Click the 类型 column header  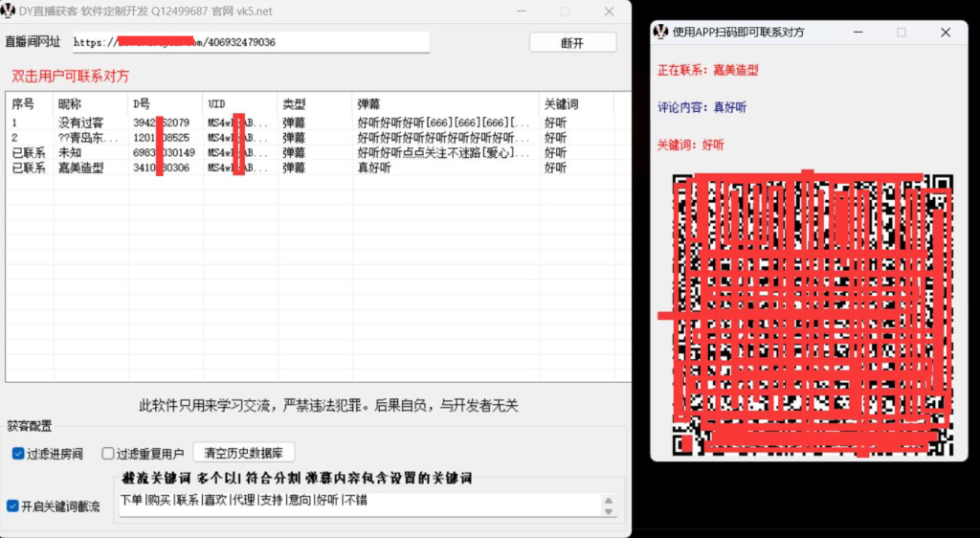tap(315, 103)
